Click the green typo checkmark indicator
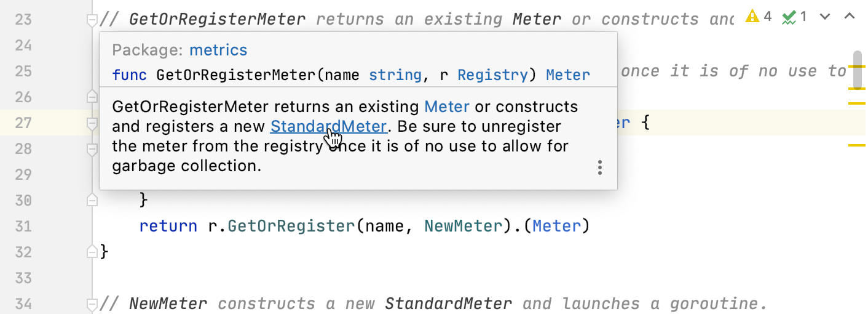The width and height of the screenshot is (868, 314). tap(794, 17)
